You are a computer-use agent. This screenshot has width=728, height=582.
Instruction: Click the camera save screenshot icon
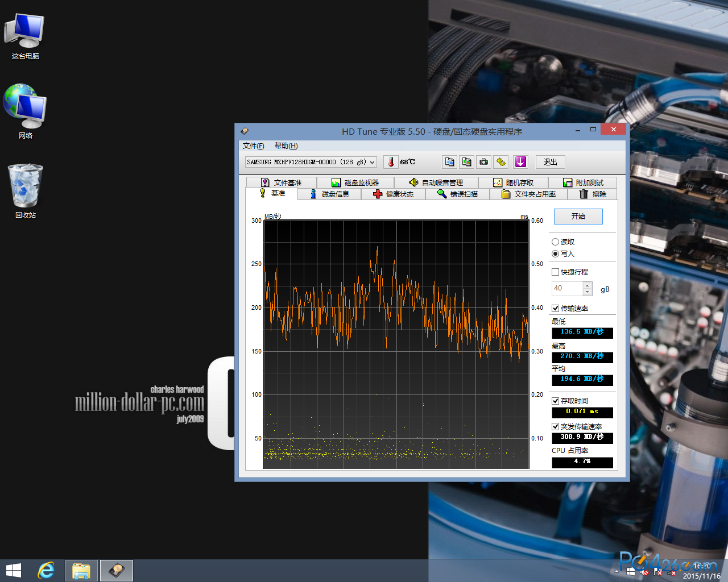(483, 162)
